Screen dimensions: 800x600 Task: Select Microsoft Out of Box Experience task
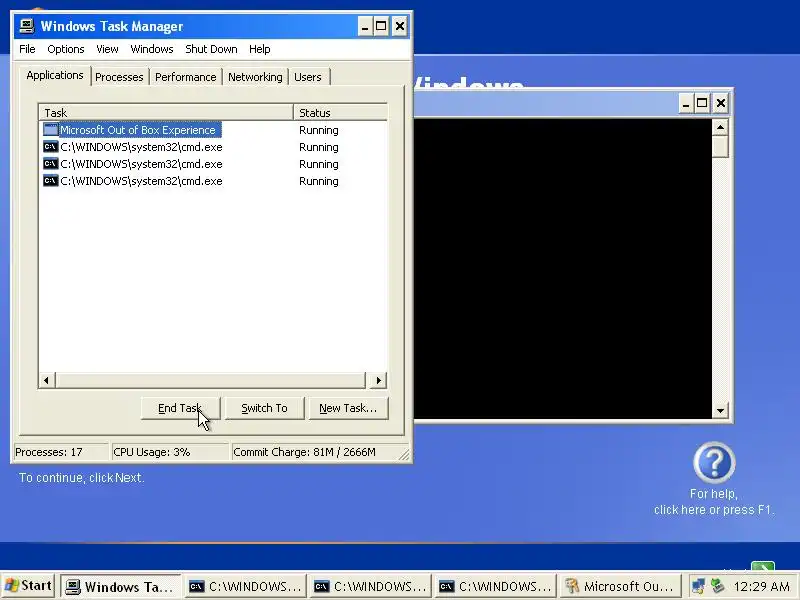140,130
